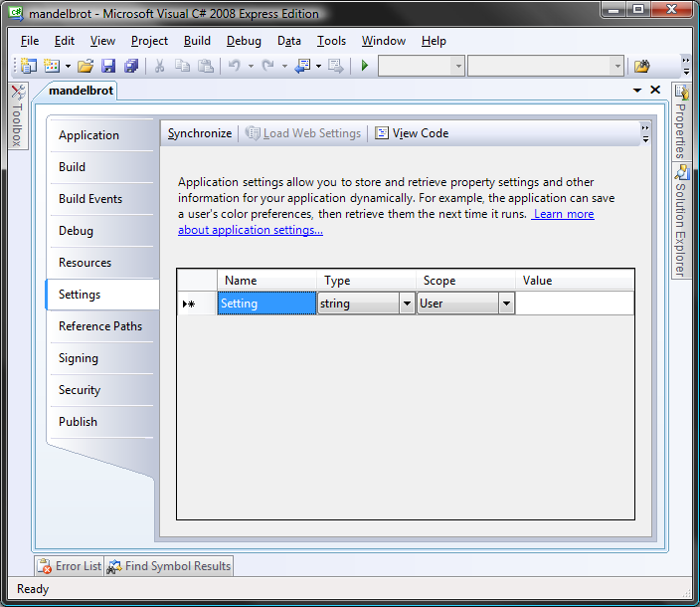Expand the Properties side panel
700x607 pixels.
(x=681, y=121)
